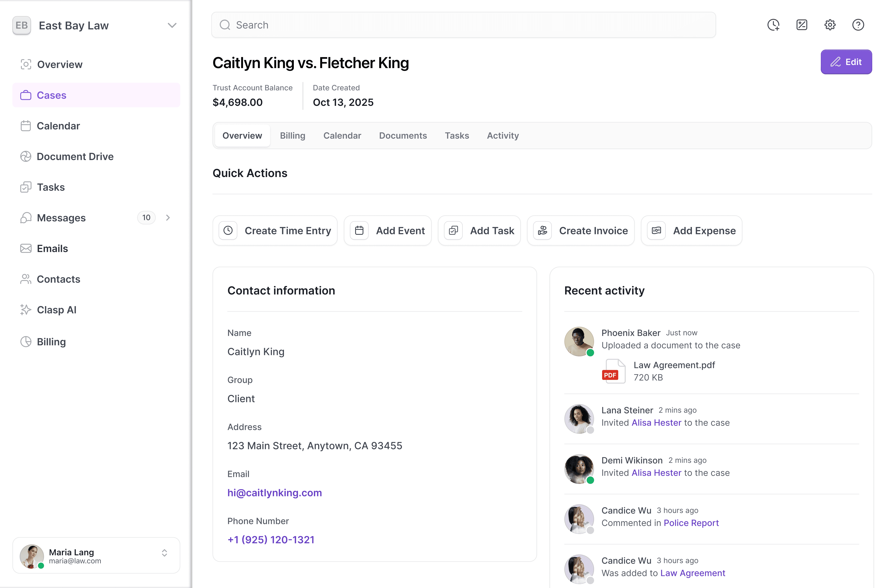Open settings gear icon
Image resolution: width=892 pixels, height=588 pixels.
(830, 25)
